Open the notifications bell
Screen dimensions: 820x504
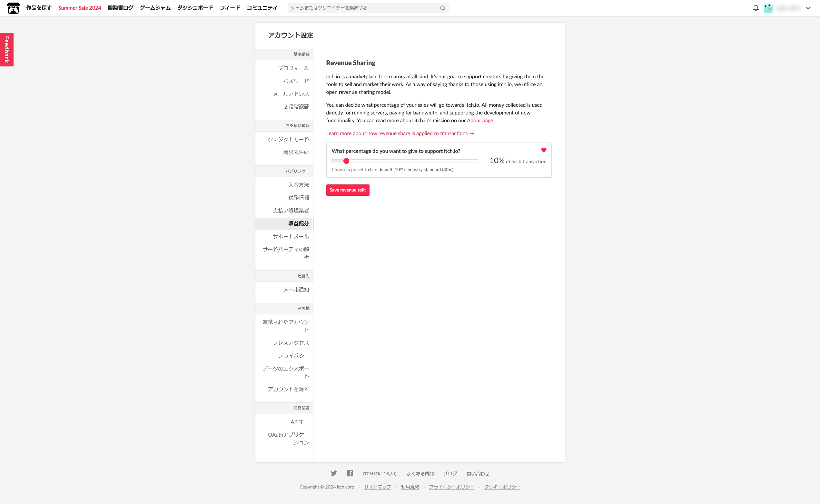756,8
